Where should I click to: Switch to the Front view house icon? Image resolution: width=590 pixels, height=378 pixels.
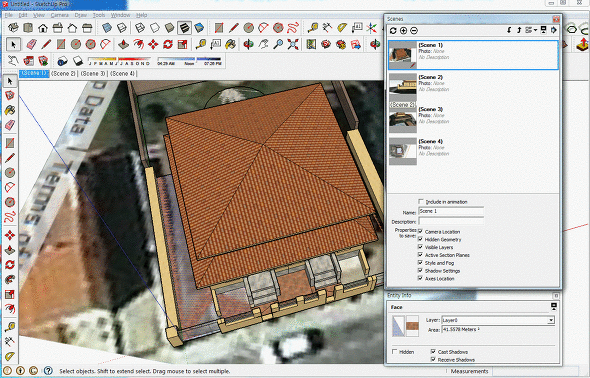[x=43, y=28]
